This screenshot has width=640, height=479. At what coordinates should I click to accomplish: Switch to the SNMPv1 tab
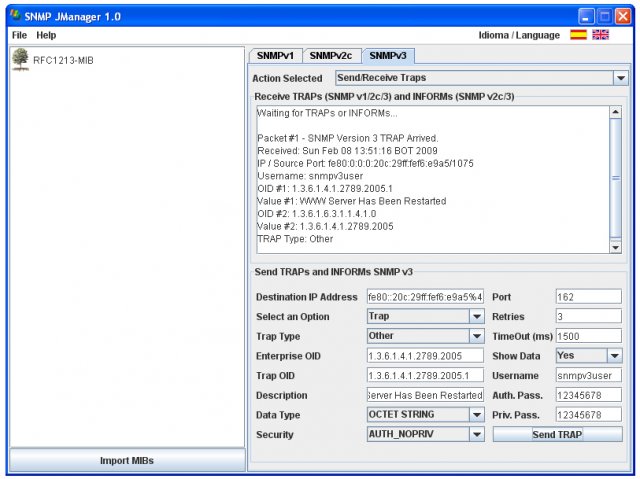pos(275,56)
